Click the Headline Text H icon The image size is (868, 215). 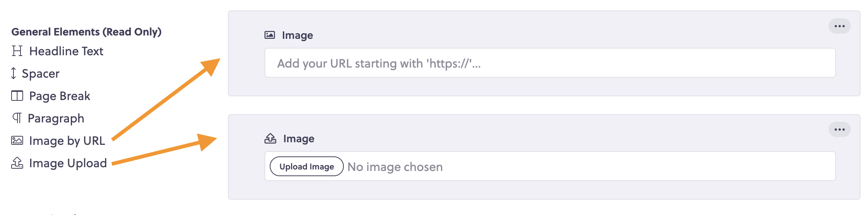(17, 51)
